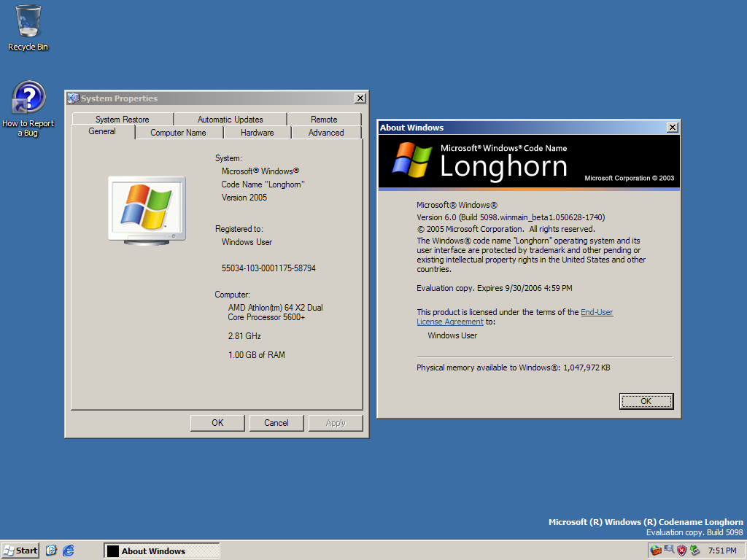Click the physical memory available line
This screenshot has width=747, height=560.
[513, 367]
